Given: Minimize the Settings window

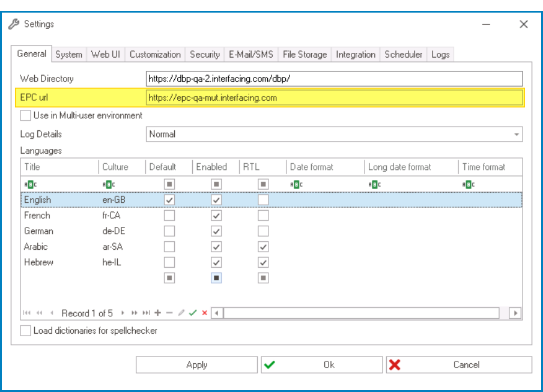Looking at the screenshot, I should (x=486, y=24).
